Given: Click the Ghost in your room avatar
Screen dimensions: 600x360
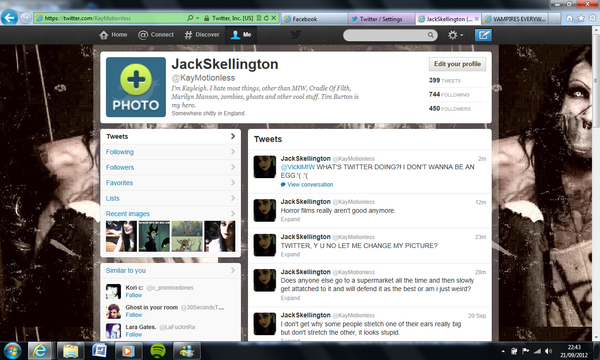Looking at the screenshot, I should (x=113, y=311).
